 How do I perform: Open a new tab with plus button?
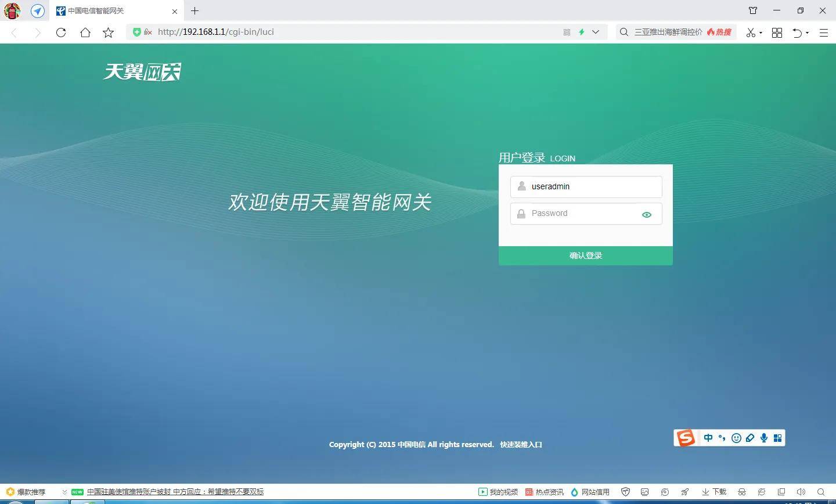[x=194, y=10]
